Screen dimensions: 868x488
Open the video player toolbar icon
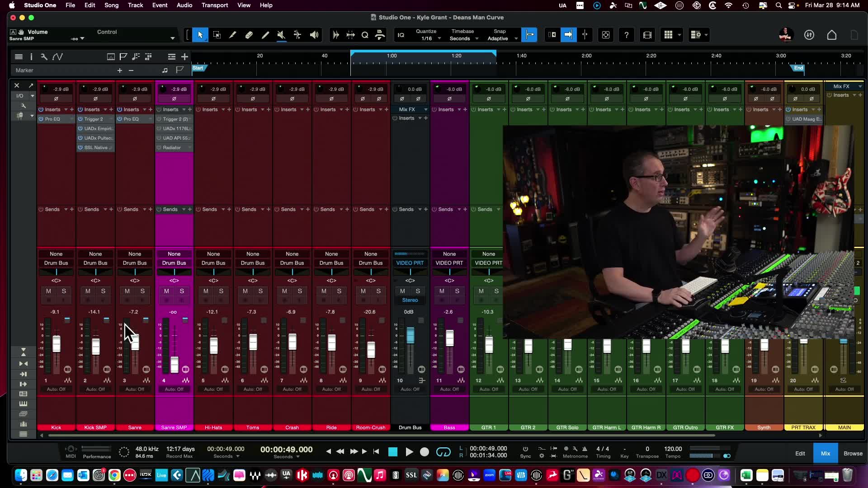[647, 35]
